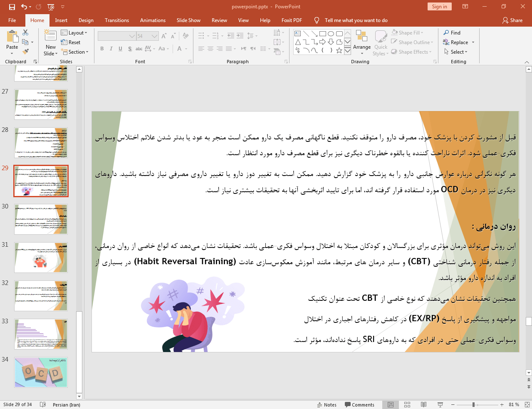Undo the last action
This screenshot has width=532, height=409.
pyautogui.click(x=24, y=7)
